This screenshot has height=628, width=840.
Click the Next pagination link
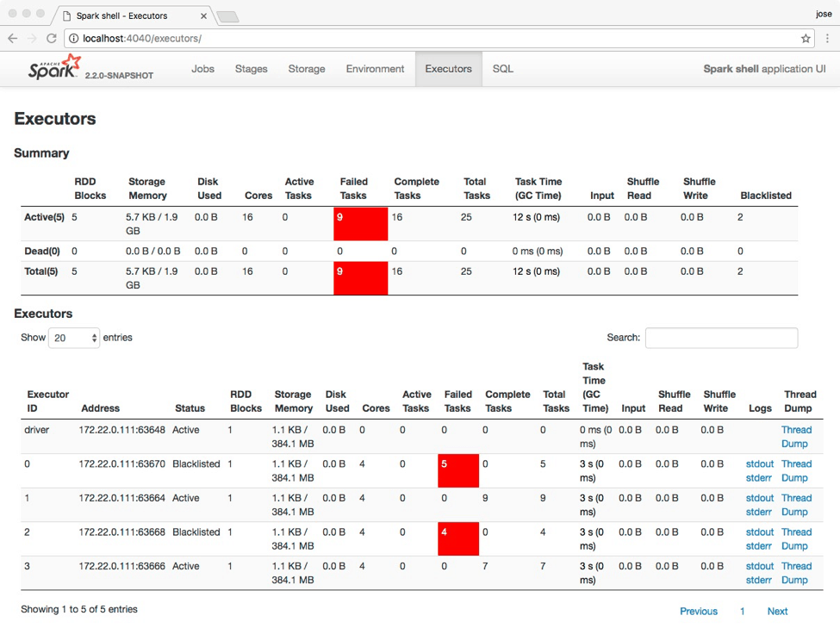[776, 611]
